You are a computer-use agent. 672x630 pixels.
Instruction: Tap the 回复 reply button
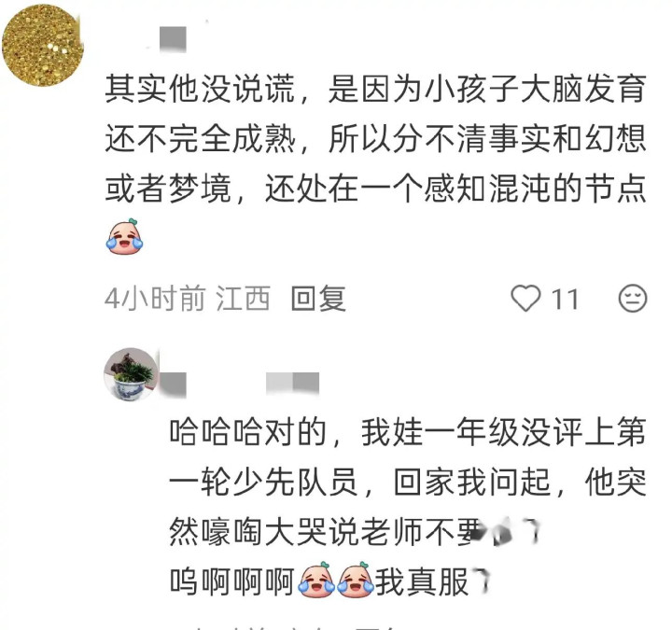[x=318, y=299]
